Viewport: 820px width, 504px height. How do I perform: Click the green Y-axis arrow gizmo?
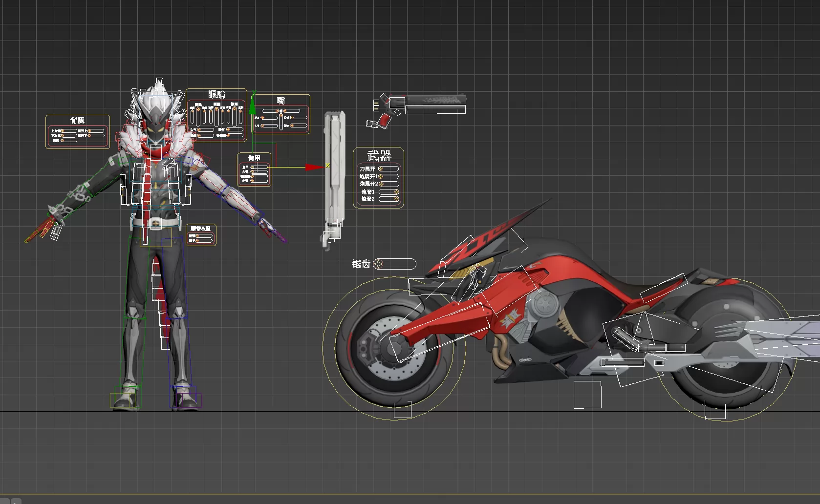point(253,103)
